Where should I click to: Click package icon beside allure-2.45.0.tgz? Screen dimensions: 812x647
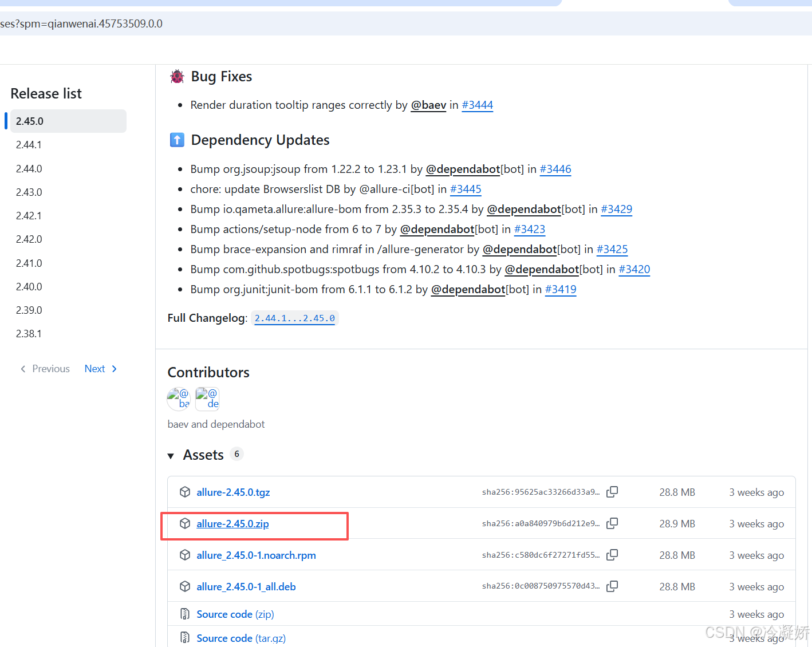click(x=185, y=492)
